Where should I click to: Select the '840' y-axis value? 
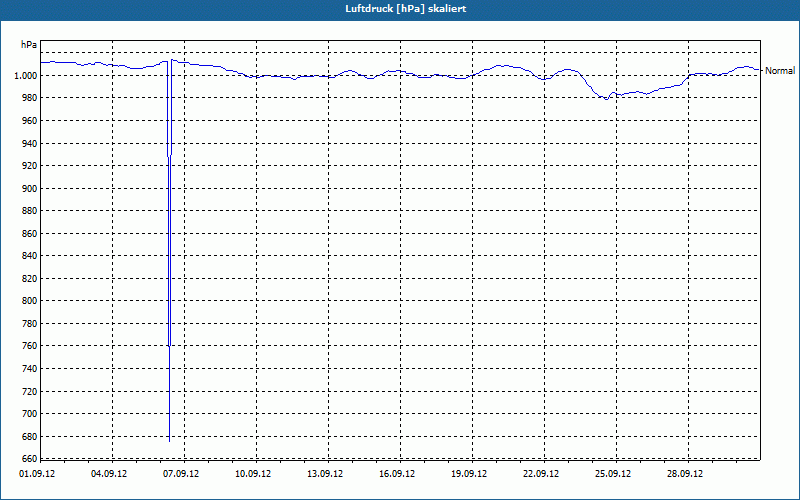click(x=30, y=256)
